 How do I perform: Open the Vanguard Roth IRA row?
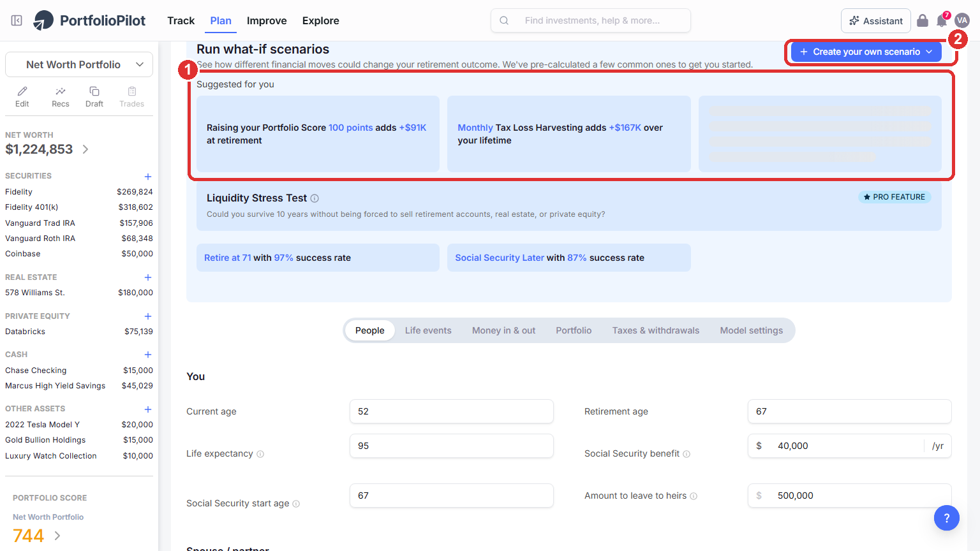[x=79, y=239]
